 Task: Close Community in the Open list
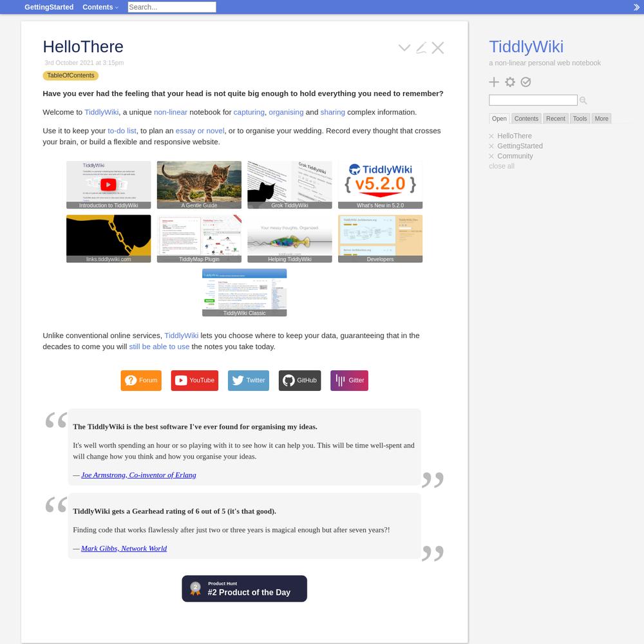(x=491, y=156)
